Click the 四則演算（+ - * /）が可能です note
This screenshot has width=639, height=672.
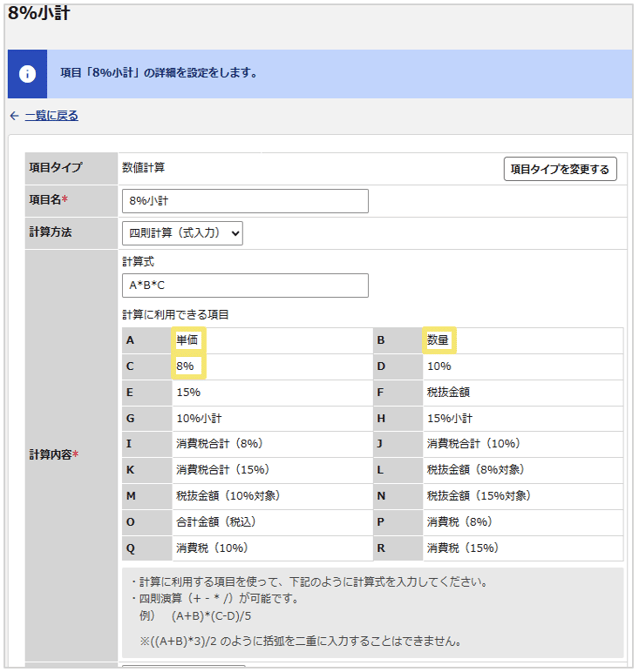[x=214, y=599]
